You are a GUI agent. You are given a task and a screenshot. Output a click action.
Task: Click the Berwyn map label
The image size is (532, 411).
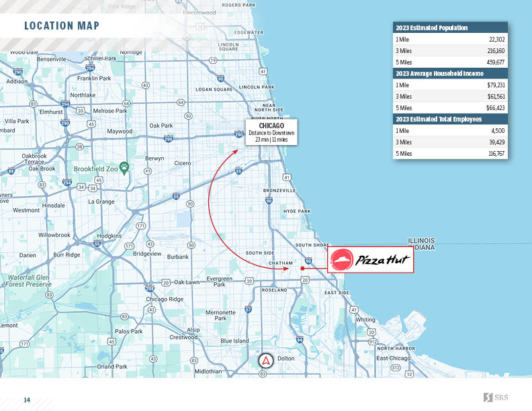[154, 158]
